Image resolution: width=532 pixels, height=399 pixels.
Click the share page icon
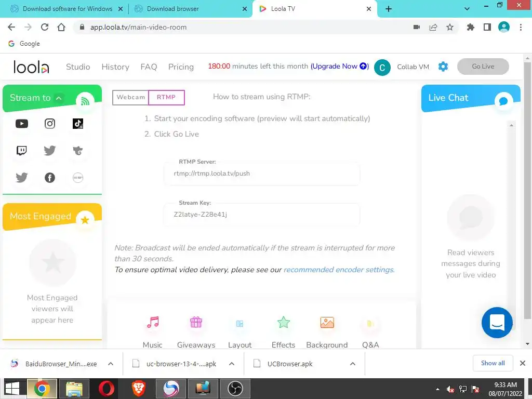[x=433, y=27]
